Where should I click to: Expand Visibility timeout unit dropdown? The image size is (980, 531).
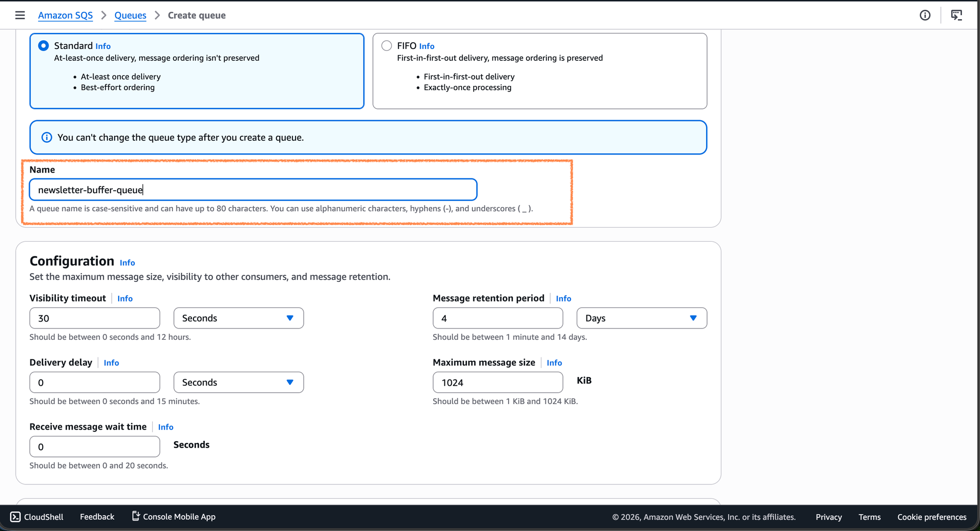[238, 318]
